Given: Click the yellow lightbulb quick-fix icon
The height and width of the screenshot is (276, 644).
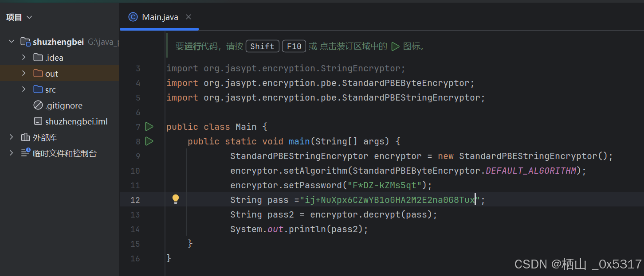Looking at the screenshot, I should coord(176,199).
